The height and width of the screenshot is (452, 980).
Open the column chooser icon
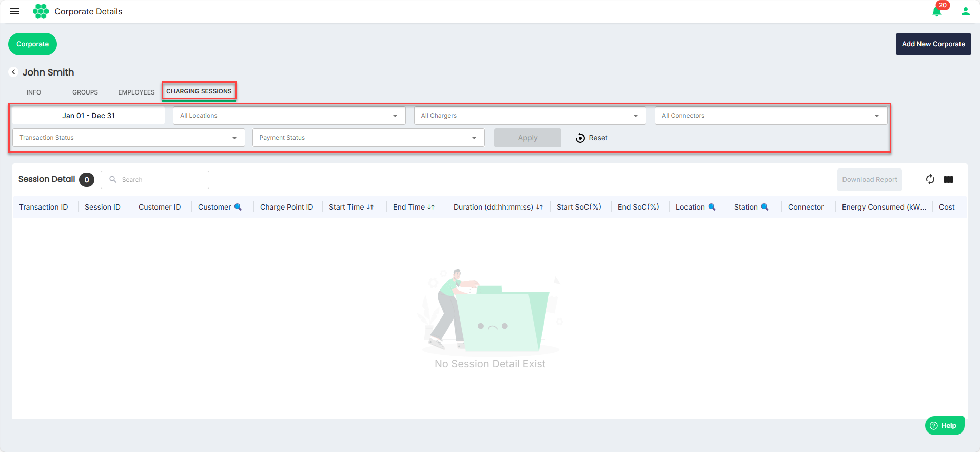[948, 179]
